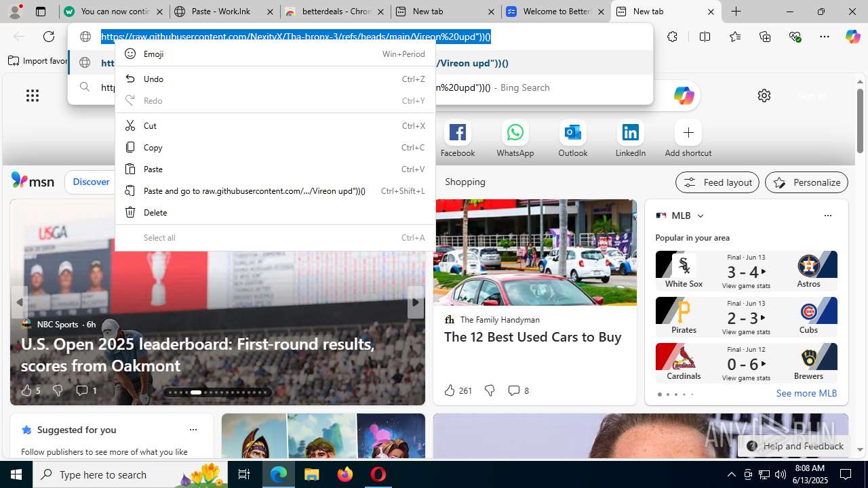Open Collections icon in toolbar
The image size is (868, 488).
click(x=765, y=37)
